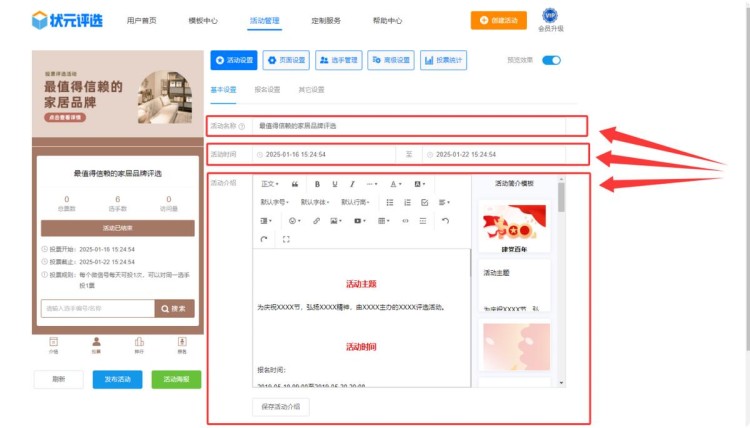750x428 pixels.
Task: Expand the 默认字号 font size dropdown
Action: (x=273, y=202)
